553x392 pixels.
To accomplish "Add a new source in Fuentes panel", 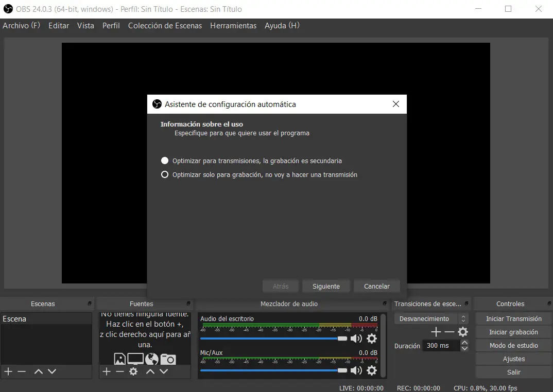I will [107, 371].
